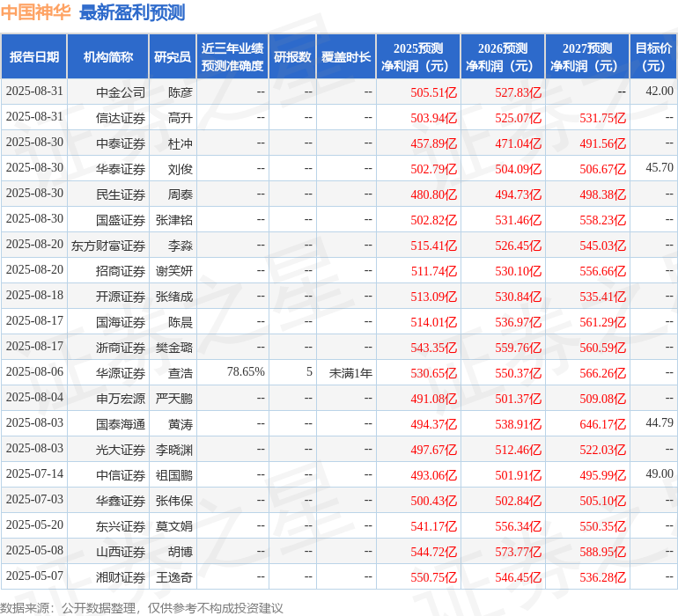This screenshot has width=678, height=616.
Task: Click the 华源证券 institution cell
Action: pyautogui.click(x=121, y=372)
